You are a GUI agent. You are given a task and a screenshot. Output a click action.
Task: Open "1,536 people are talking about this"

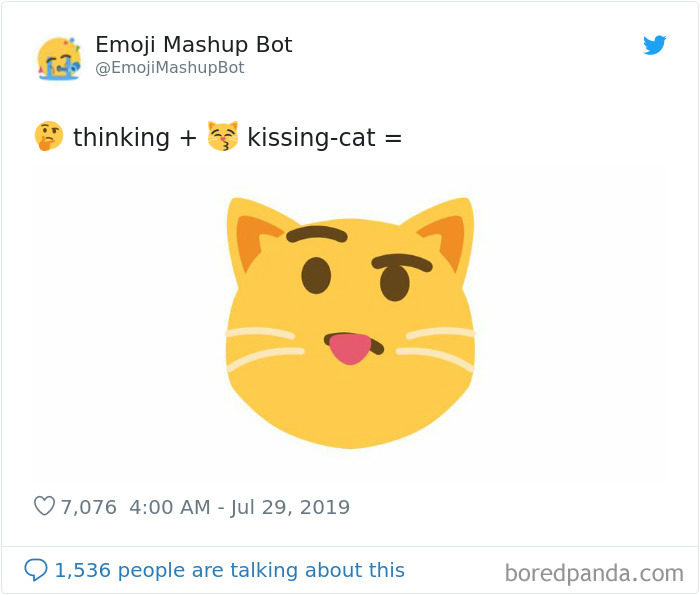(x=229, y=570)
